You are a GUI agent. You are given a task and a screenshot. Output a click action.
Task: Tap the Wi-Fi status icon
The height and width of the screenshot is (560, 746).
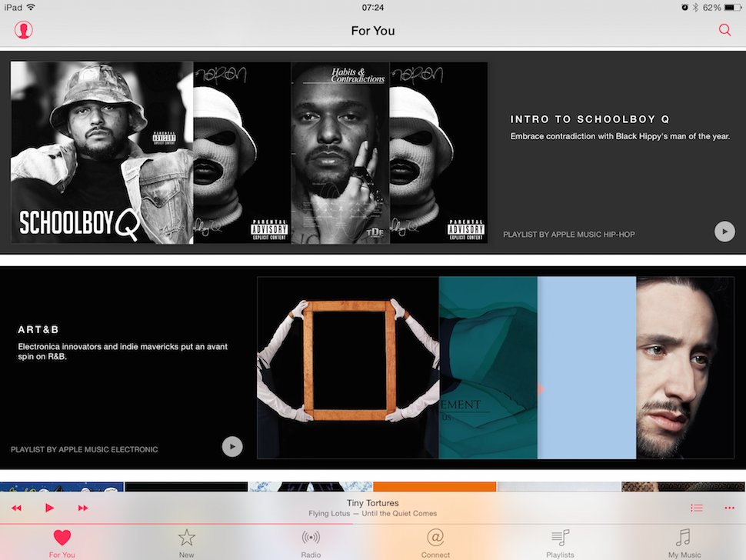click(31, 7)
